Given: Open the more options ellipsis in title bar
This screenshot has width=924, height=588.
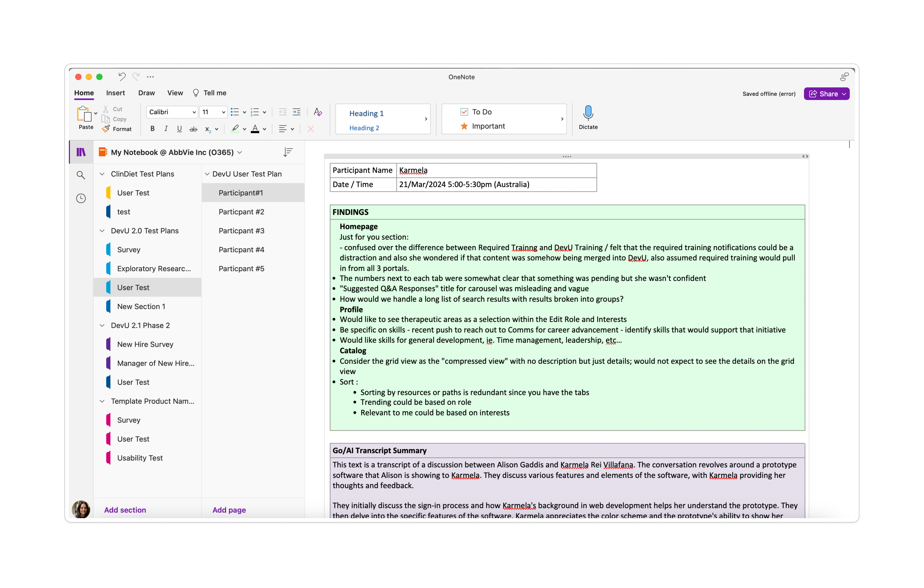Looking at the screenshot, I should click(x=150, y=77).
